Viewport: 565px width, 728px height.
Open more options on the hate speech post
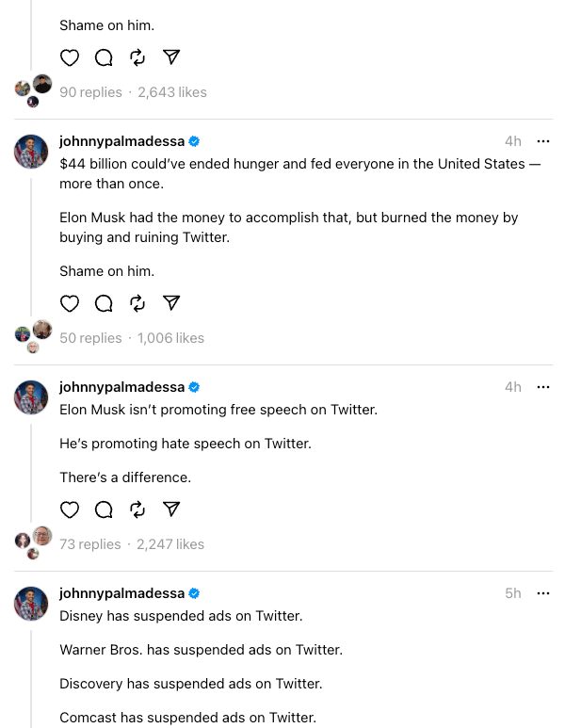542,387
